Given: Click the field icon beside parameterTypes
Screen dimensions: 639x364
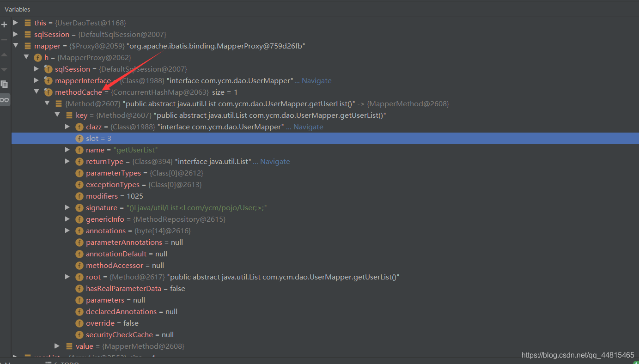Looking at the screenshot, I should pos(79,173).
